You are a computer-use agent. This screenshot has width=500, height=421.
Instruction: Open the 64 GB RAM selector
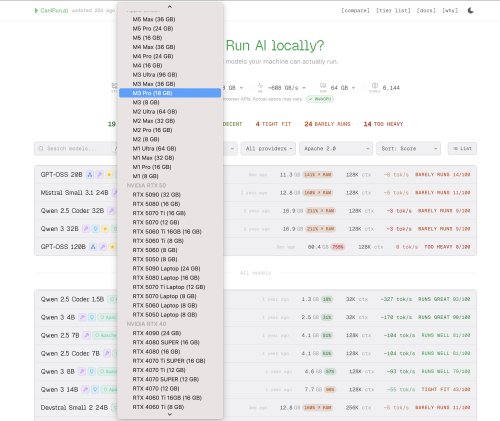[x=342, y=88]
